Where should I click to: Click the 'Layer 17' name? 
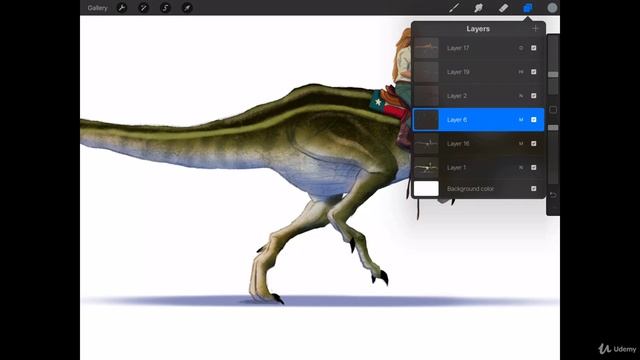[458, 48]
